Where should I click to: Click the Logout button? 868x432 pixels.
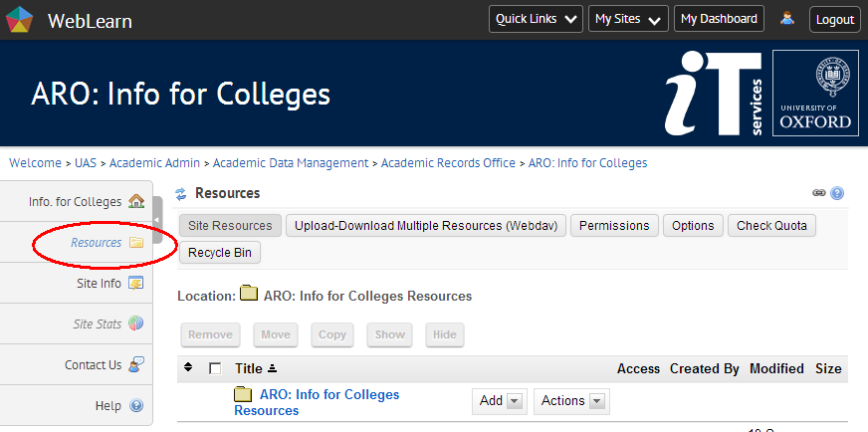coord(834,19)
